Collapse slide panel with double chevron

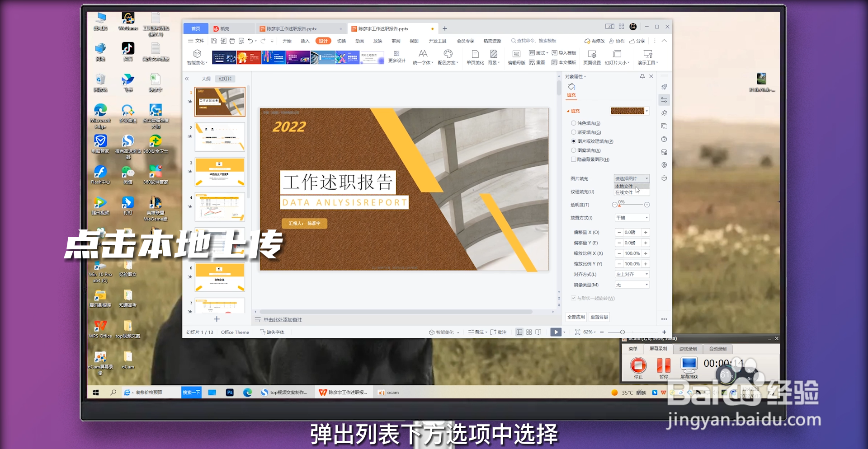click(187, 79)
